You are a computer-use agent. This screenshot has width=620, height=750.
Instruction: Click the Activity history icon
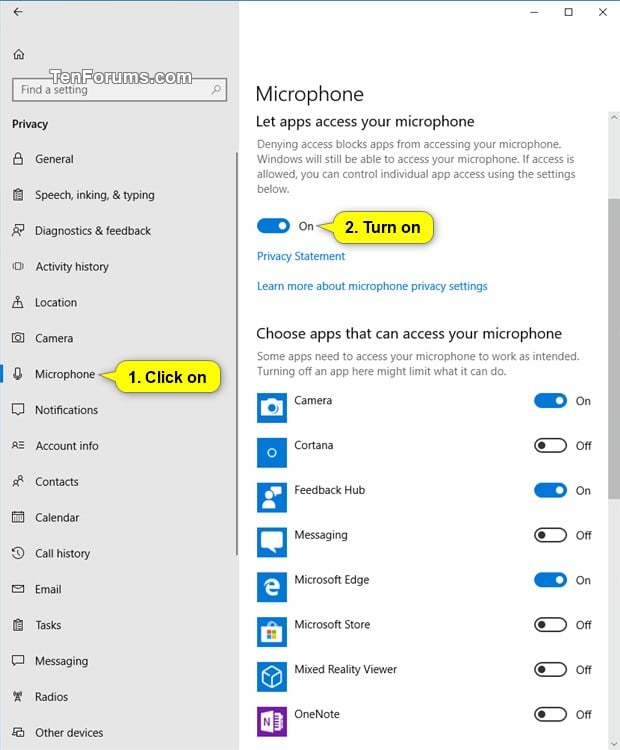coord(18,266)
